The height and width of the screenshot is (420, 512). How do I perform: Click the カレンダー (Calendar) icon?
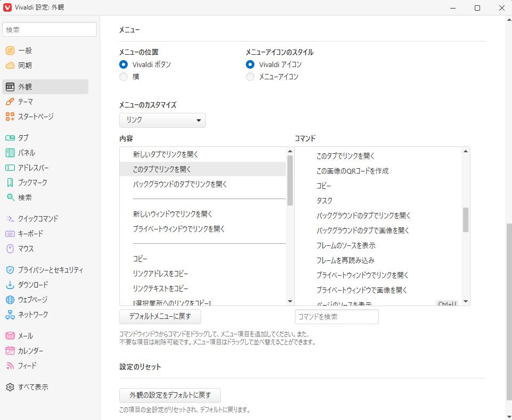[10, 351]
